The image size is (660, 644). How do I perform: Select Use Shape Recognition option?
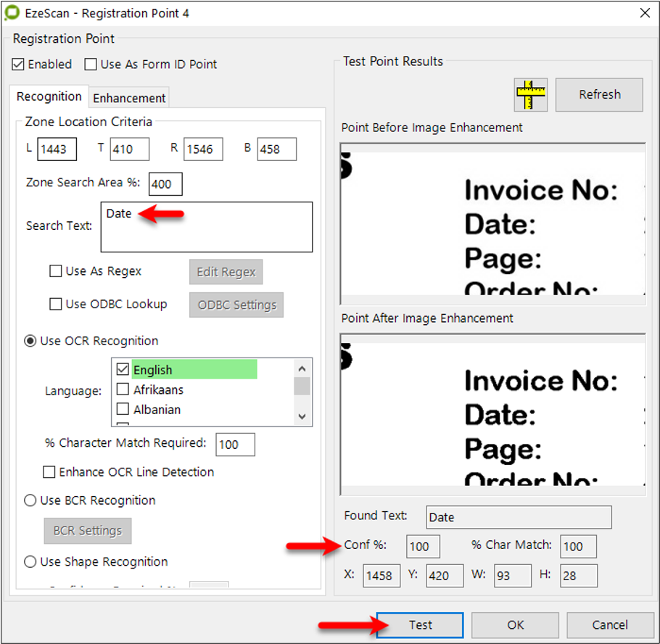click(30, 562)
